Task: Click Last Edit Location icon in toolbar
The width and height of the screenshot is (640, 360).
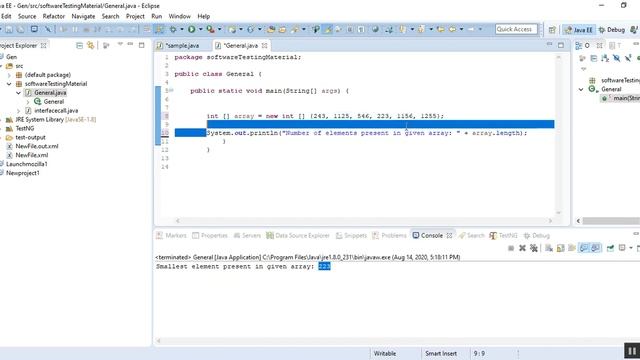Action: [x=440, y=29]
